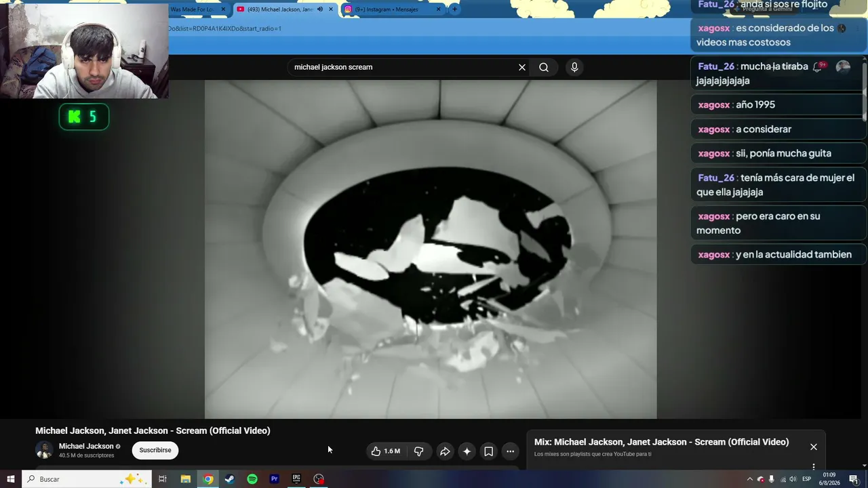This screenshot has height=488, width=868.
Task: Start voice search with the microphone icon
Action: (574, 67)
